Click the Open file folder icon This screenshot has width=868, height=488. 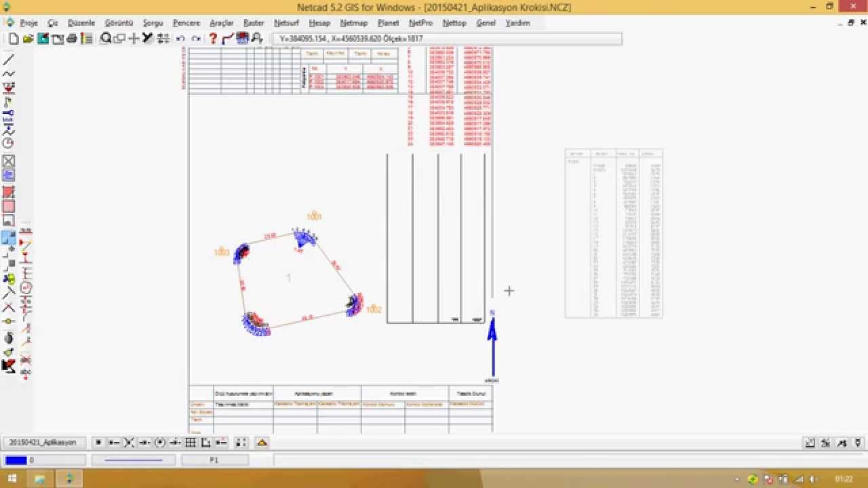(28, 39)
